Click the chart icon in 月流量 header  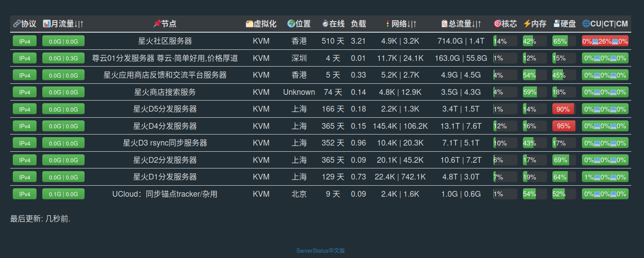coord(47,24)
